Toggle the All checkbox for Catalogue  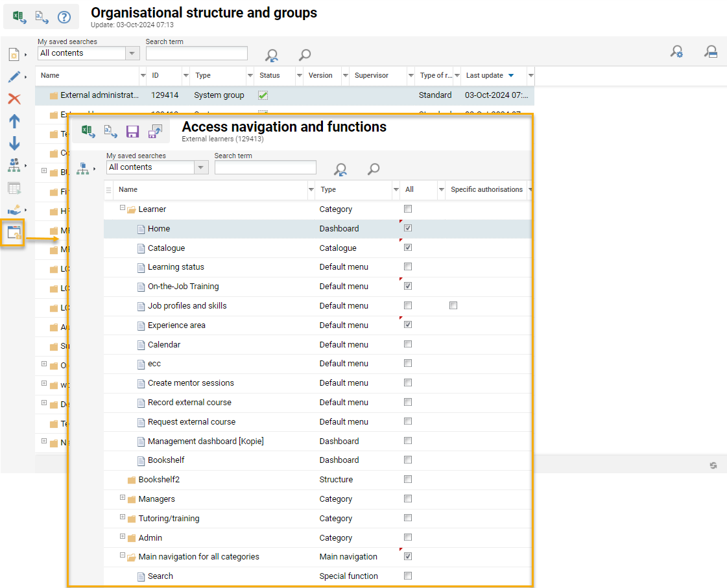tap(407, 248)
